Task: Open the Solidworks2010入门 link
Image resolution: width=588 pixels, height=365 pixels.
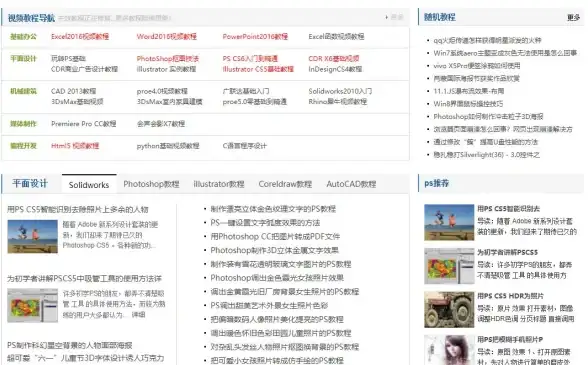Action: 340,91
